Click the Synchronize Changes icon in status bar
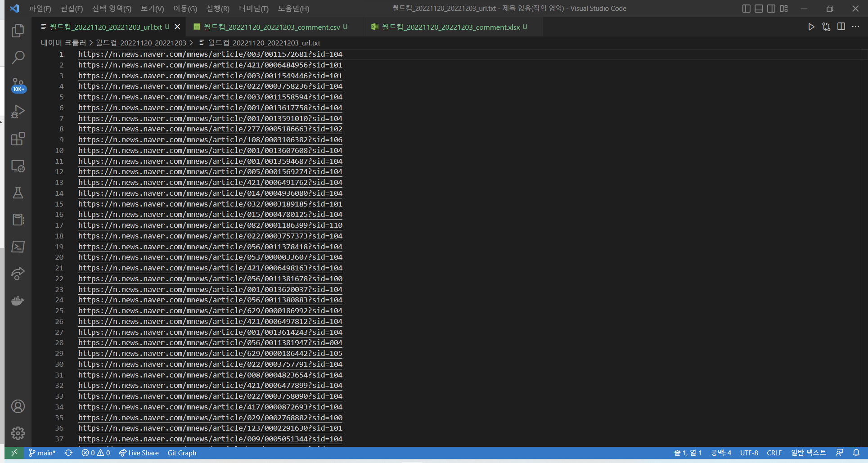The image size is (868, 463). click(x=68, y=453)
